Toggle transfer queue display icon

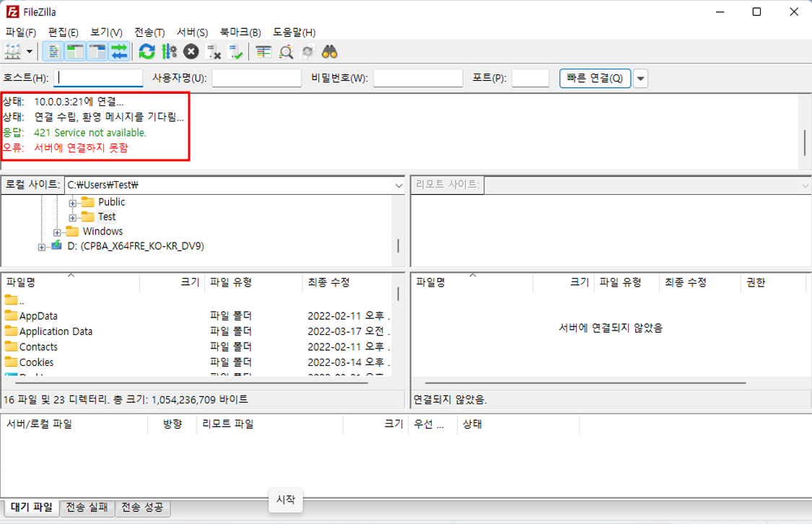pyautogui.click(x=119, y=52)
